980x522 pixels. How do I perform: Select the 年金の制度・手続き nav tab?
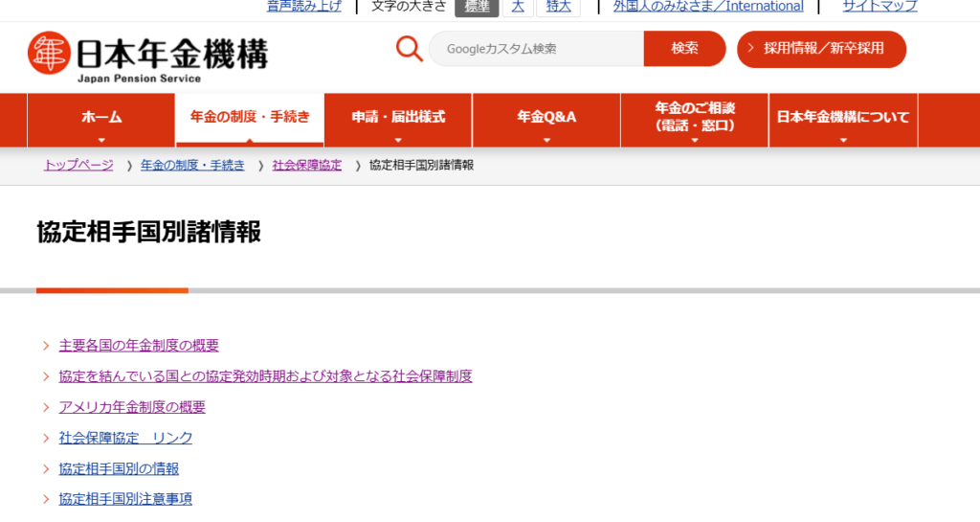pos(250,120)
